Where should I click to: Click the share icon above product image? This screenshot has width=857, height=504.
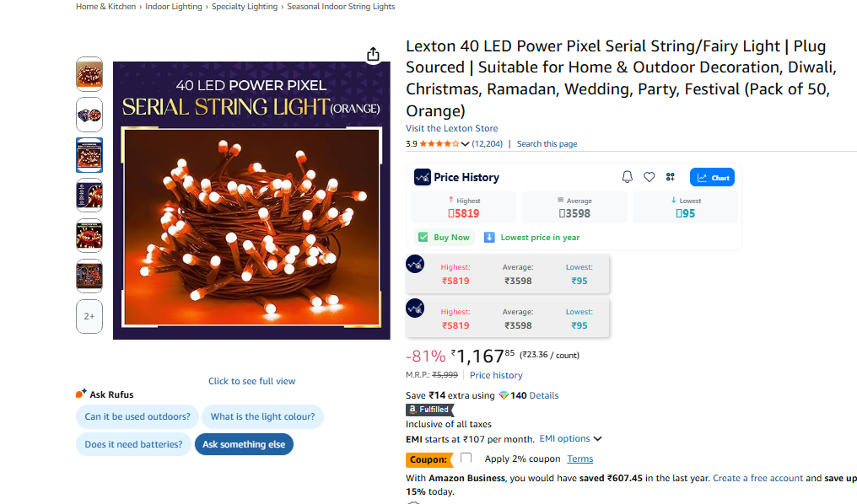point(373,55)
